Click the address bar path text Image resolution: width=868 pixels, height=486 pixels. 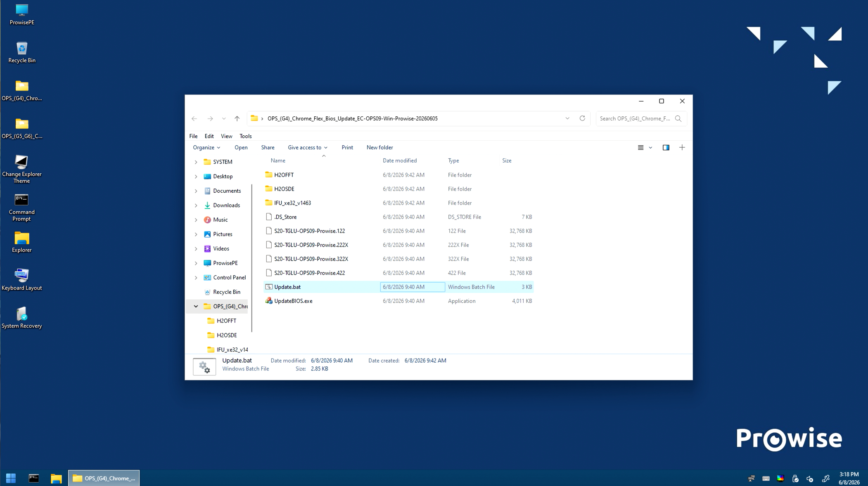[x=352, y=118]
